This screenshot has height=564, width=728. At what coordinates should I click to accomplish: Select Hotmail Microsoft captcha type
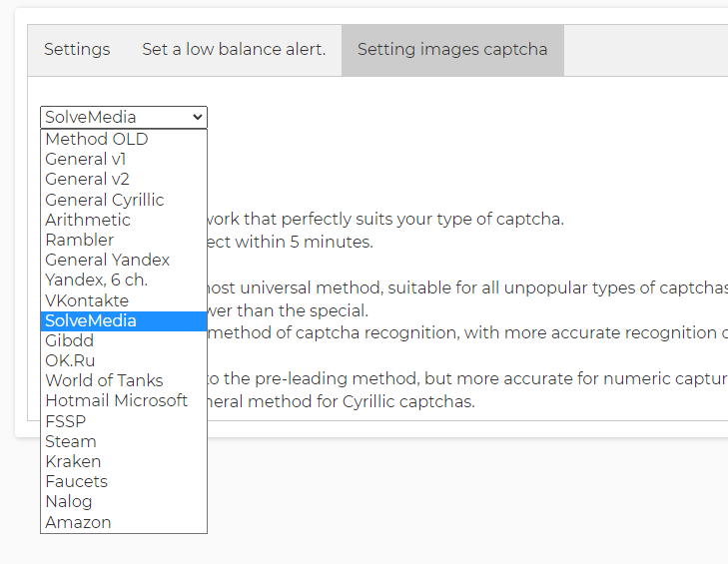coord(117,400)
